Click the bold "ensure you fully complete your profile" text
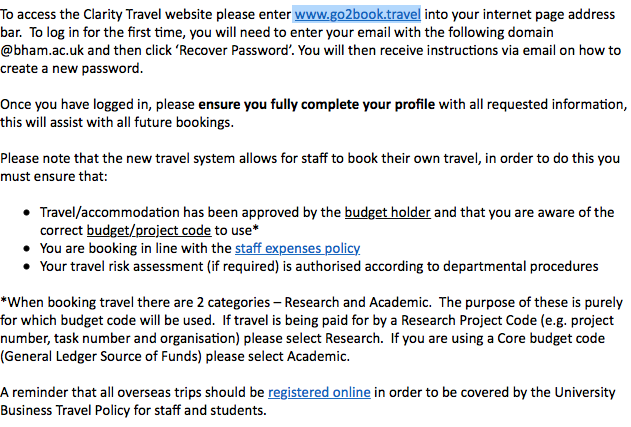 point(327,104)
